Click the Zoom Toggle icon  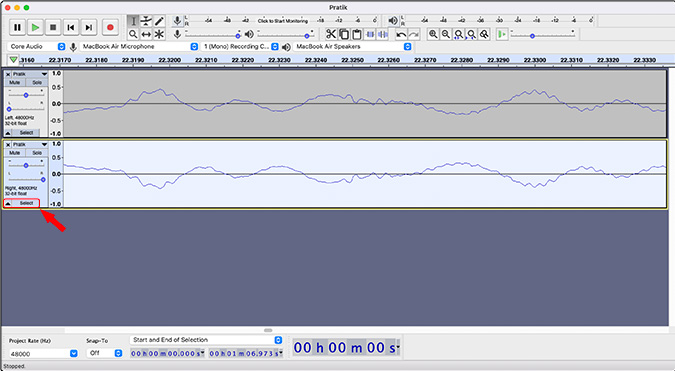pos(484,34)
